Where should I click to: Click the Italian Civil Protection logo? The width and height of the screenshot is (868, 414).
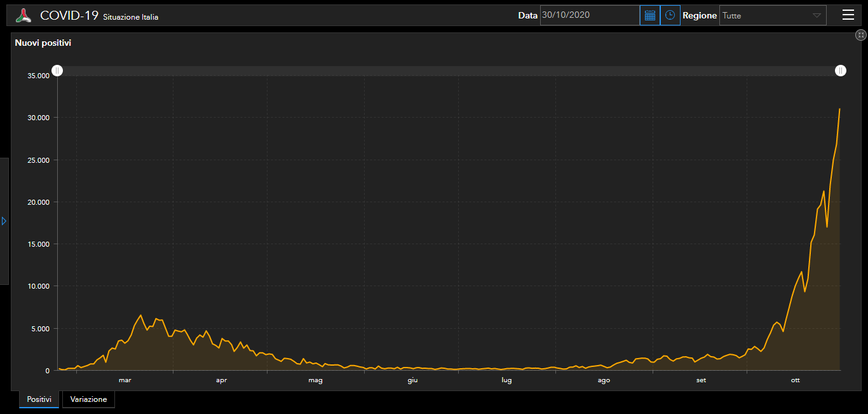click(24, 16)
